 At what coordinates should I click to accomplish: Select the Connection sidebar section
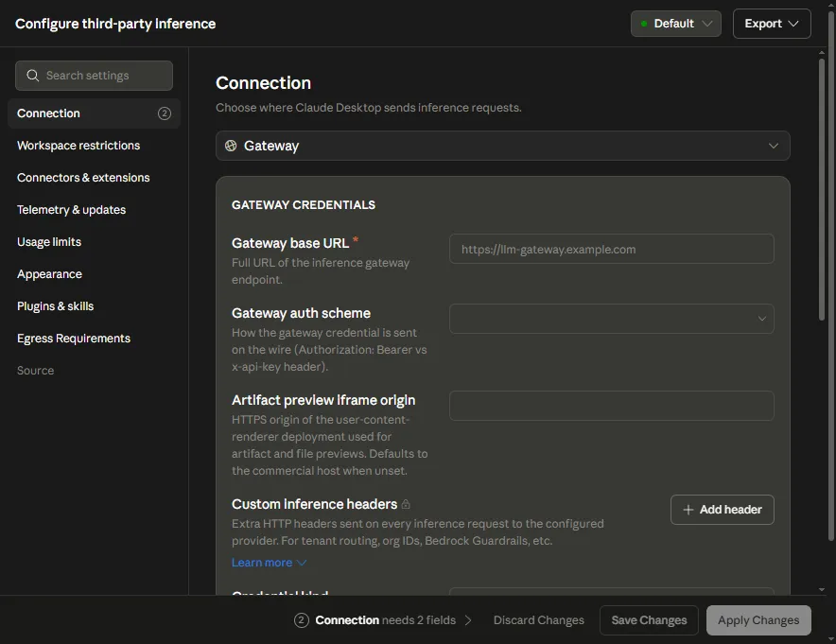[94, 113]
